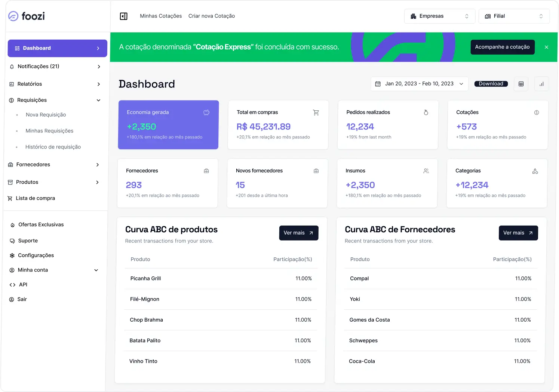Viewport: 559px width, 392px height.
Task: Click the shopping cart icon in Total em compras
Action: [x=316, y=113]
